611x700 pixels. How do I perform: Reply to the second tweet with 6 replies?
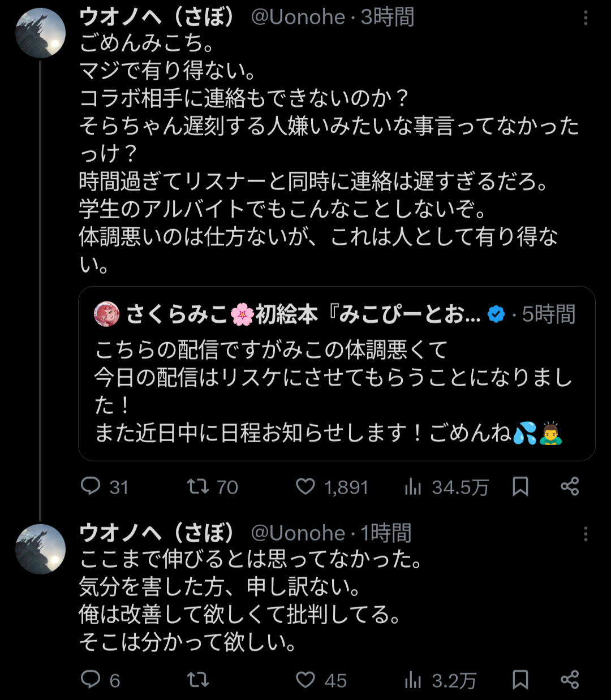click(91, 680)
